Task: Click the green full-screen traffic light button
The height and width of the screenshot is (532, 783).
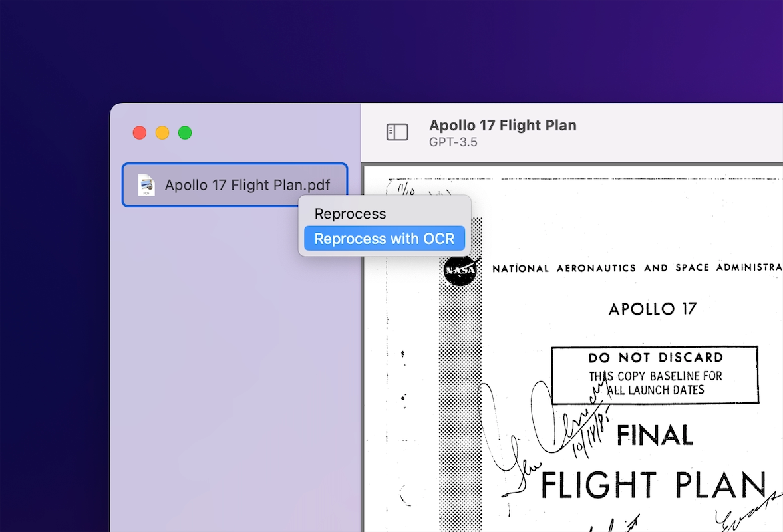Action: tap(185, 132)
